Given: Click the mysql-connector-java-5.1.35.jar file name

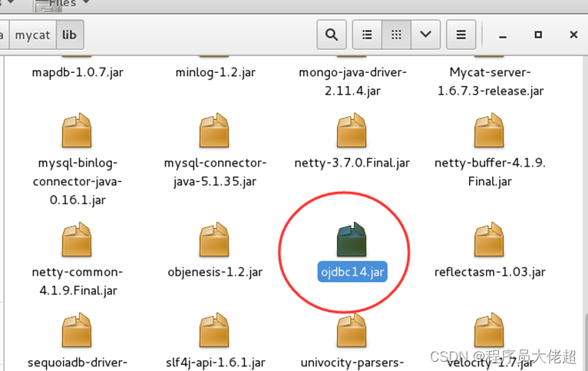Looking at the screenshot, I should pos(215,172).
